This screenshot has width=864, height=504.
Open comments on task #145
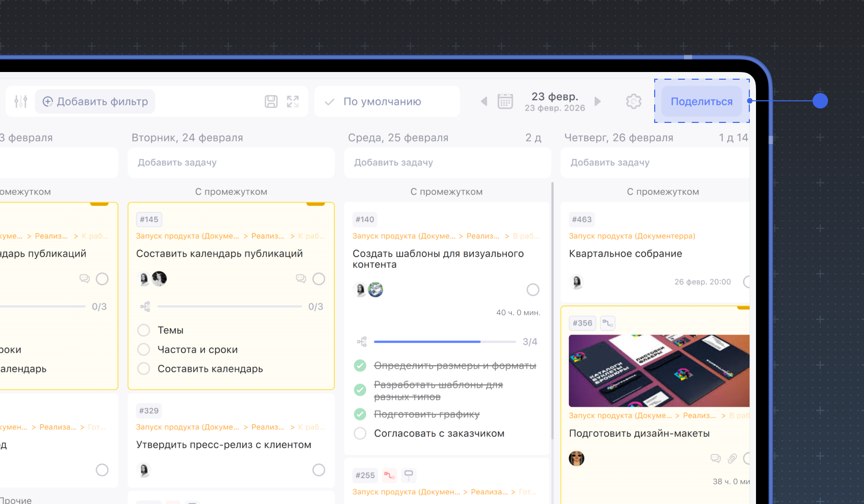click(301, 279)
